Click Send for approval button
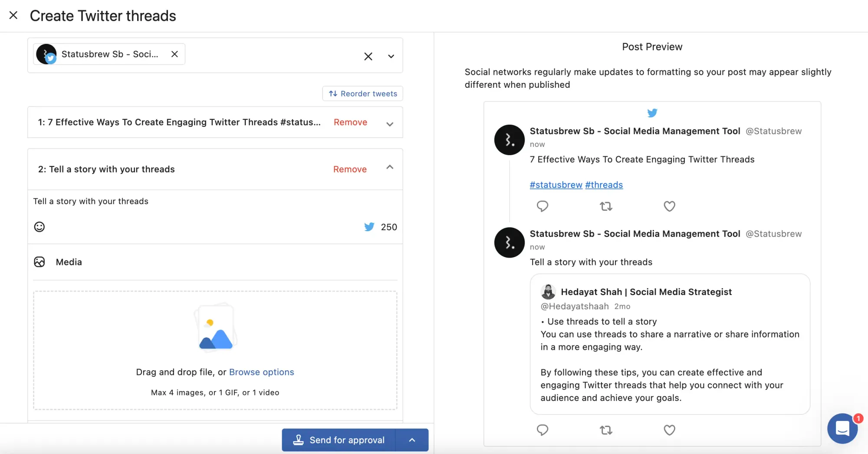This screenshot has height=454, width=868. (x=339, y=440)
